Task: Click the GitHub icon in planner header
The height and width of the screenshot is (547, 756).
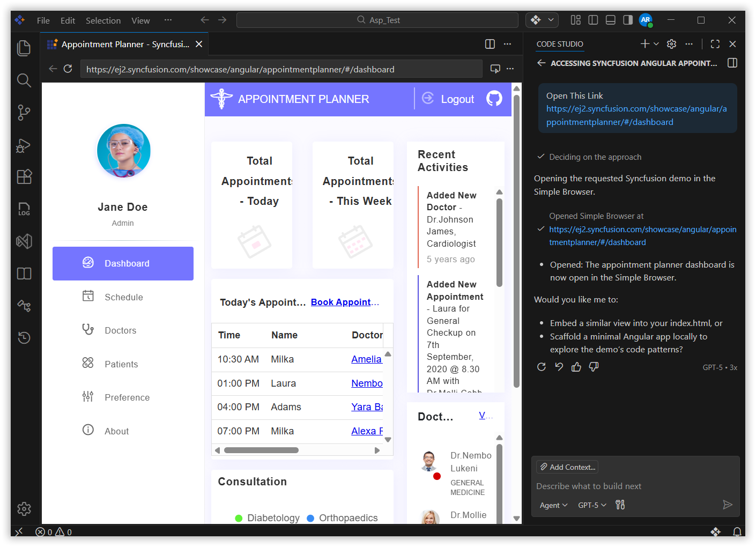Action: (494, 99)
